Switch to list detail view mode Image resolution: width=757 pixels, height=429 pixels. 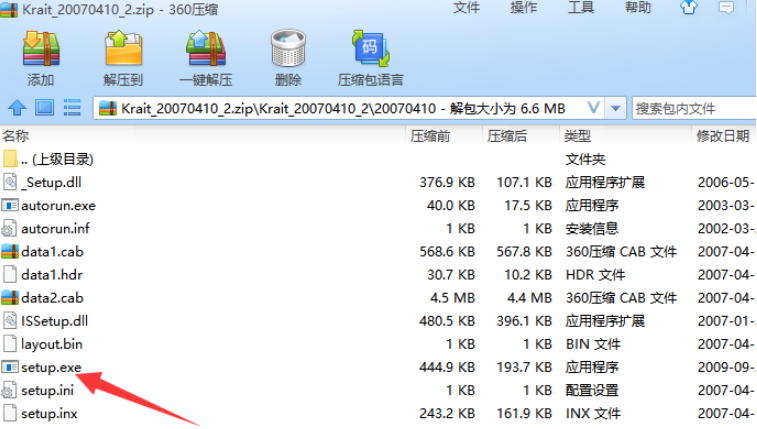[72, 107]
